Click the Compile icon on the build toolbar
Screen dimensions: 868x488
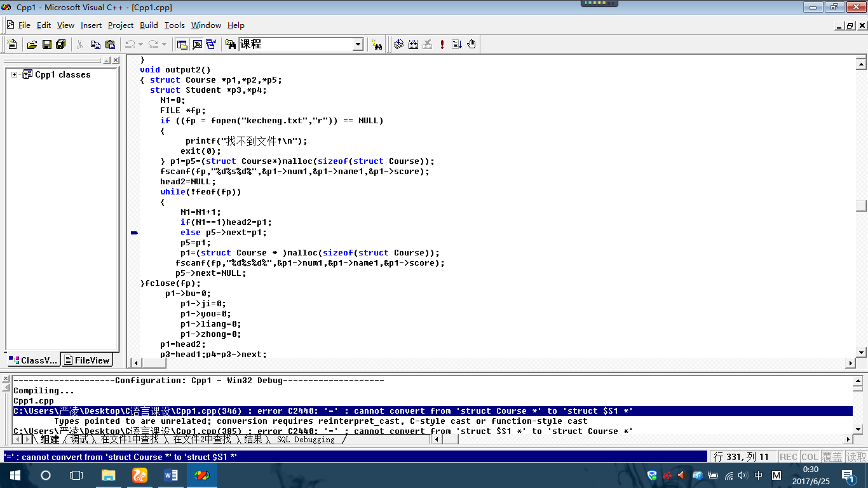tap(398, 44)
